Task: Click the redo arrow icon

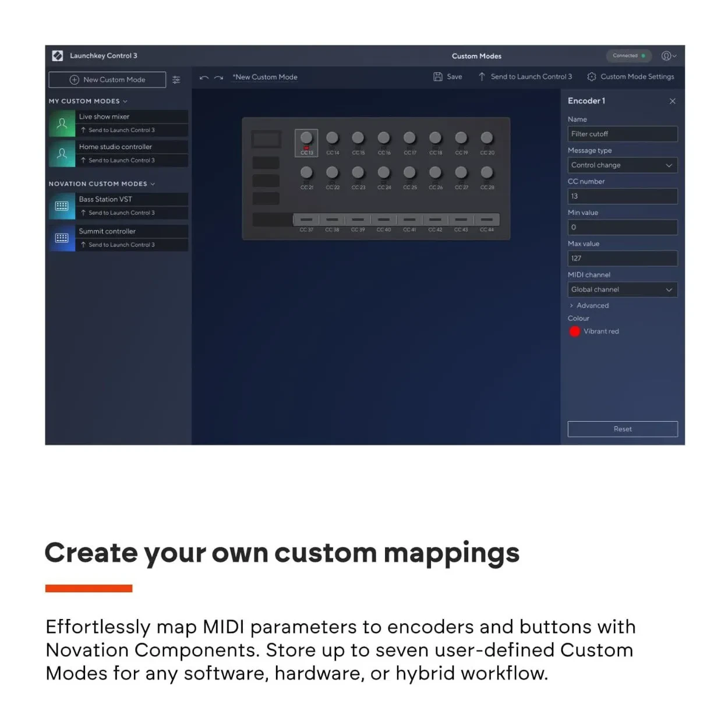Action: [x=218, y=77]
